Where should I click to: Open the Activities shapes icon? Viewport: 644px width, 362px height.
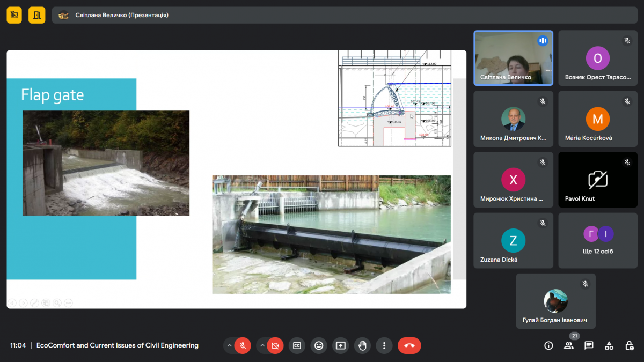(x=609, y=346)
